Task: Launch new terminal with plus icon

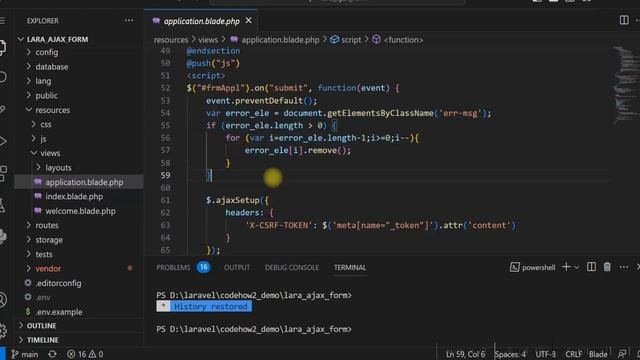Action: tap(566, 267)
